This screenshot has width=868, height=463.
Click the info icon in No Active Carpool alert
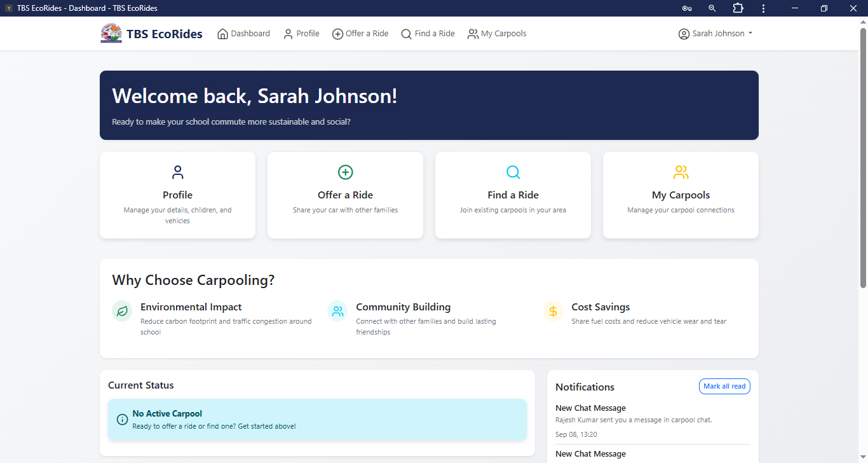point(122,420)
